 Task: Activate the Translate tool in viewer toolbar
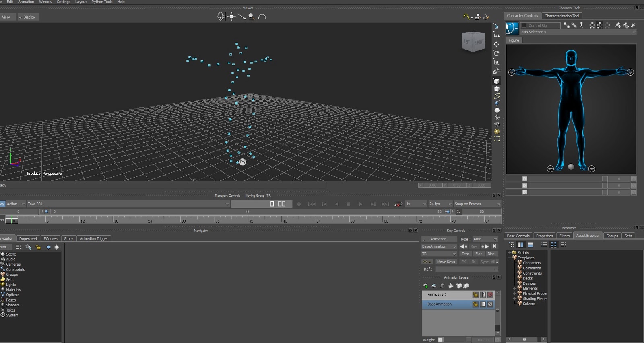click(x=497, y=44)
